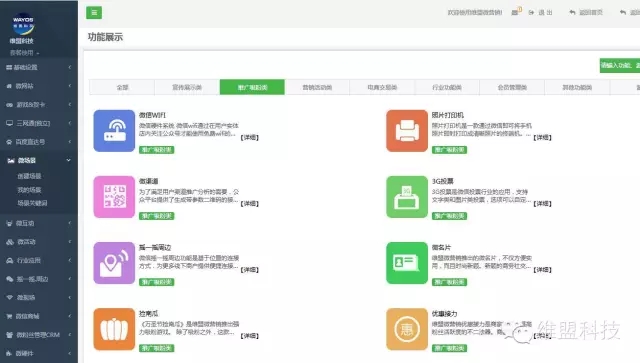The width and height of the screenshot is (640, 363).
Task: Expand the 微网站 sidebar menu
Action: pyautogui.click(x=39, y=86)
